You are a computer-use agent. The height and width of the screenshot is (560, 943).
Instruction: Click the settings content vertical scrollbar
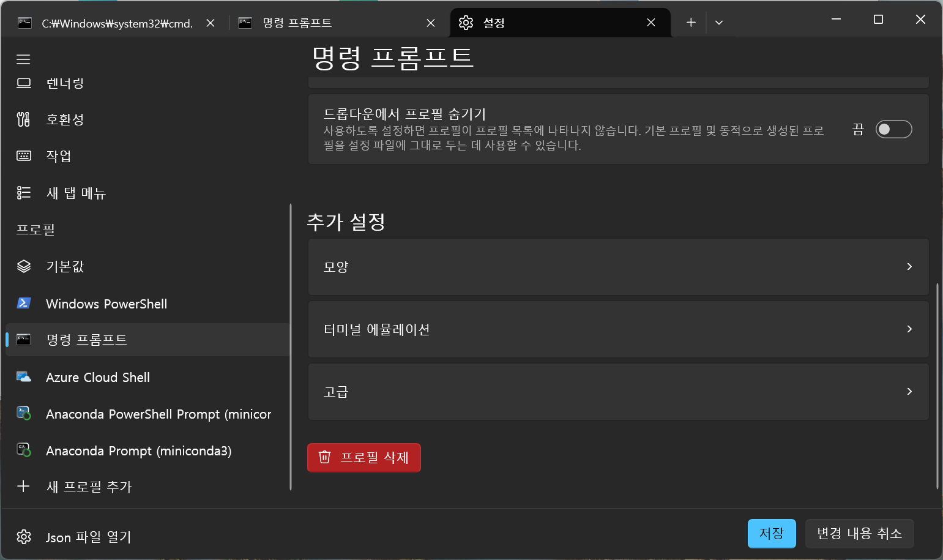[937, 386]
